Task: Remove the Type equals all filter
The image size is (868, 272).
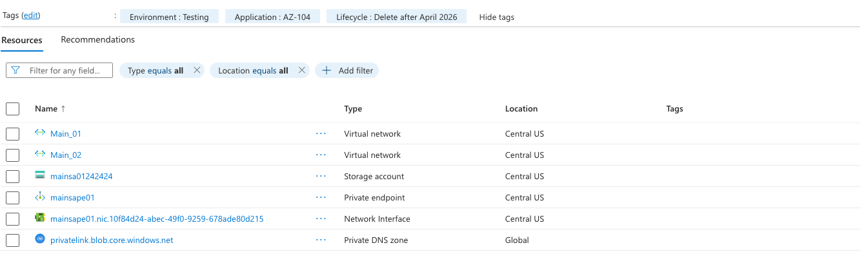Action: coord(197,70)
